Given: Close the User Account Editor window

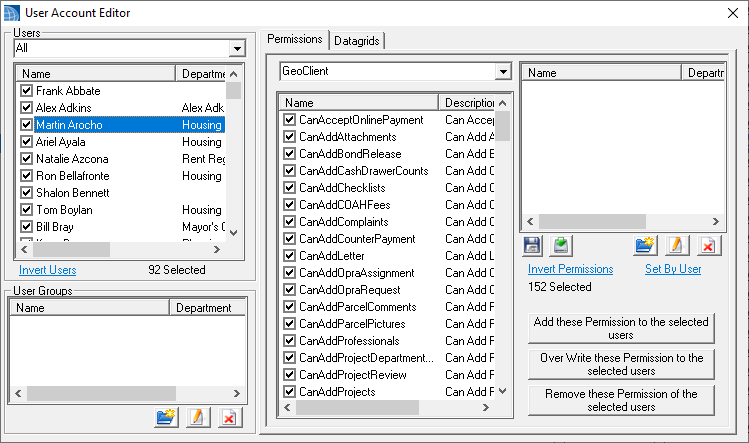Looking at the screenshot, I should point(733,13).
